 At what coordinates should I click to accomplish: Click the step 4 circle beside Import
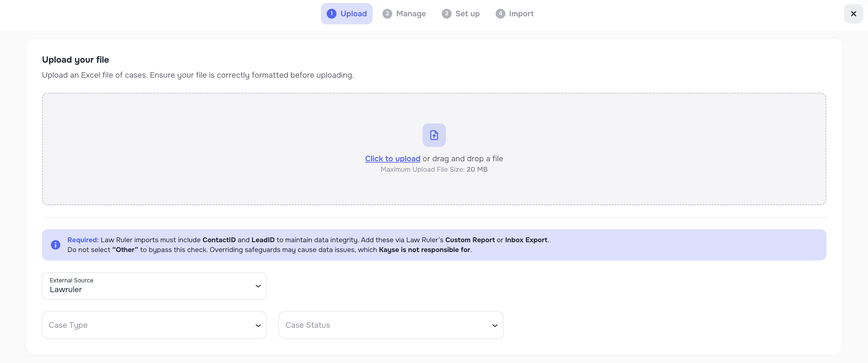(501, 13)
